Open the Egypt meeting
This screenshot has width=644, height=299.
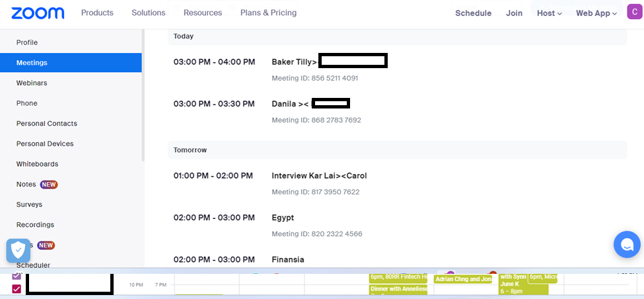point(283,218)
